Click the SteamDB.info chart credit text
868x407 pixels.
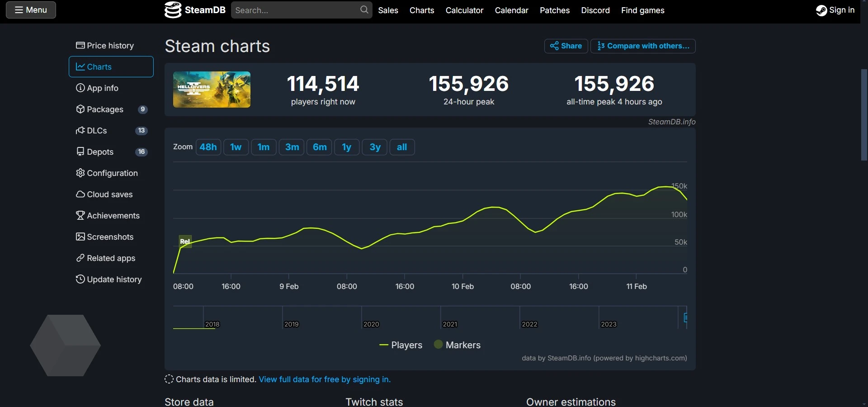[672, 122]
